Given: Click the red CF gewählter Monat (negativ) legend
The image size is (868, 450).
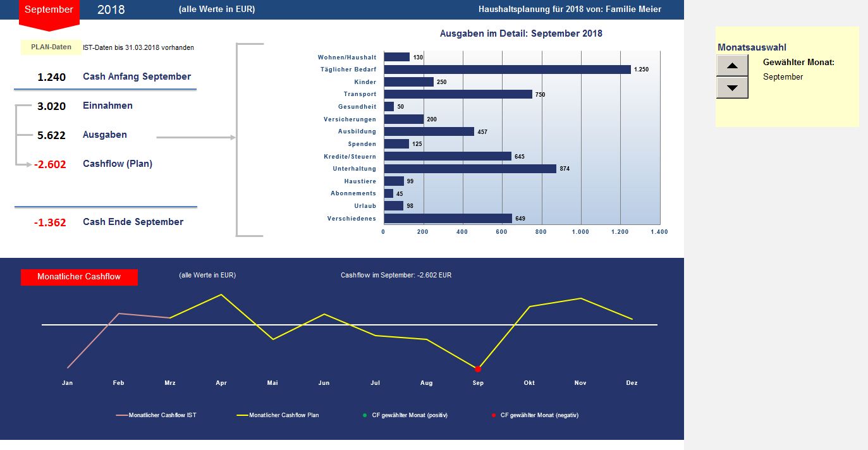Looking at the screenshot, I should (x=535, y=415).
